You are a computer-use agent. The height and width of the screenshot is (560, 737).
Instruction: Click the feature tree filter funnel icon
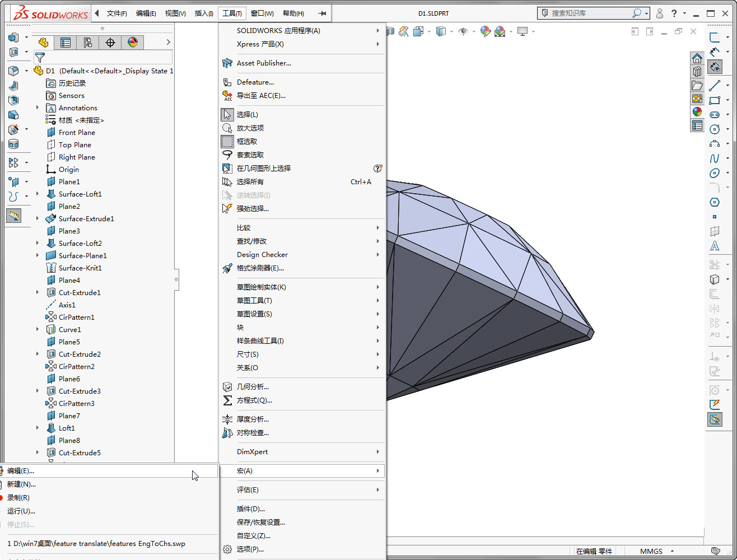tap(40, 57)
